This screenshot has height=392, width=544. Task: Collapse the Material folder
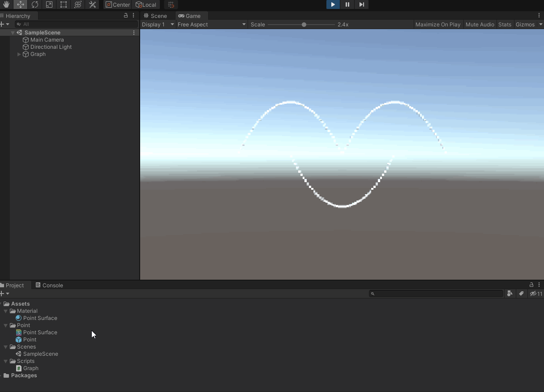6,311
